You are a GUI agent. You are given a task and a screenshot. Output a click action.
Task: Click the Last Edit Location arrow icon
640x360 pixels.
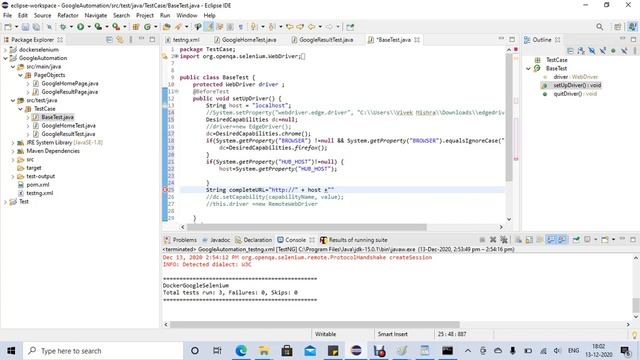point(289,27)
